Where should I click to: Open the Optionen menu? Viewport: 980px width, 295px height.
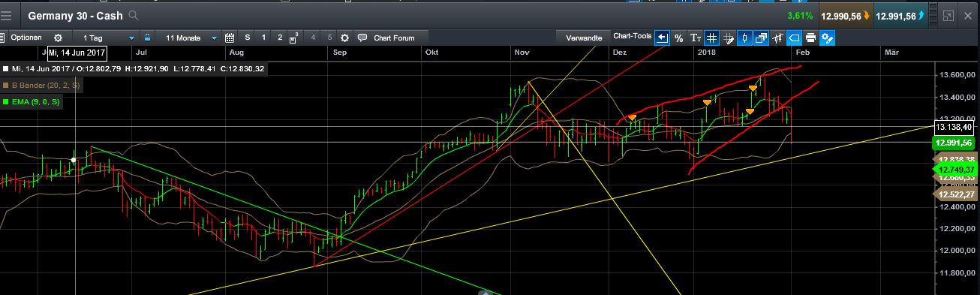[x=26, y=38]
